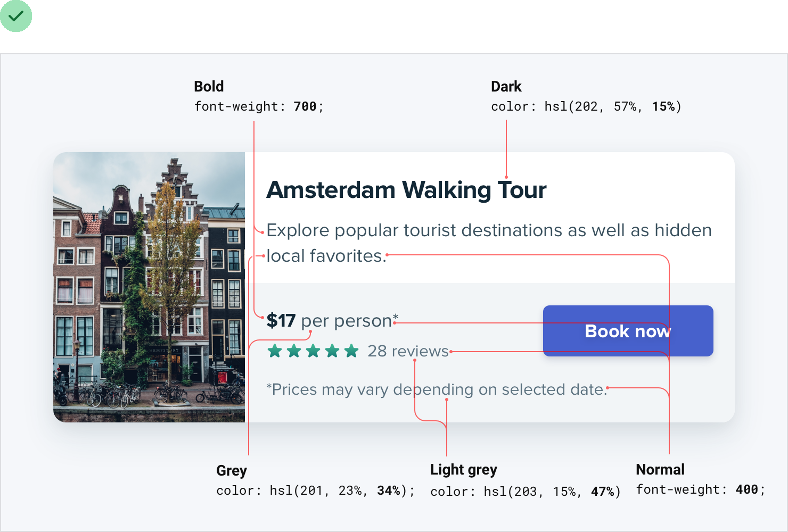The image size is (788, 532).
Task: Click the 'Grey' annotation label
Action: click(232, 471)
